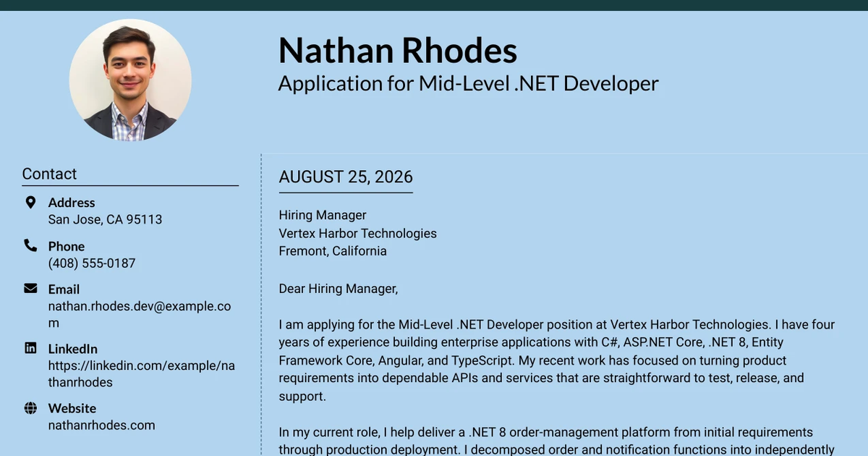Open the nathanrhodes.com website link
The width and height of the screenshot is (868, 456).
[x=101, y=425]
